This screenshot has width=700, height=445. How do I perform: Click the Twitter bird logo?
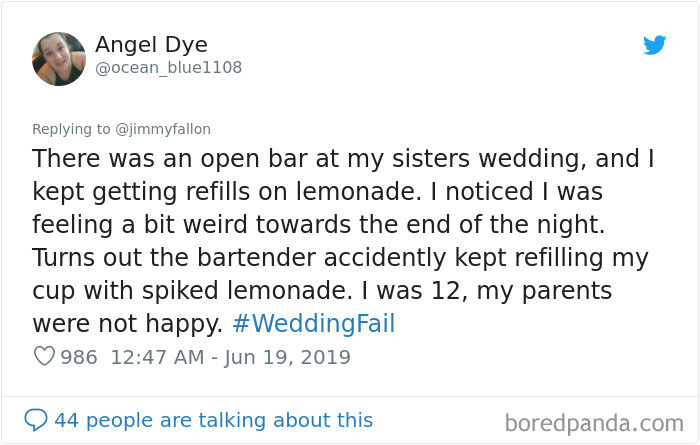[655, 45]
